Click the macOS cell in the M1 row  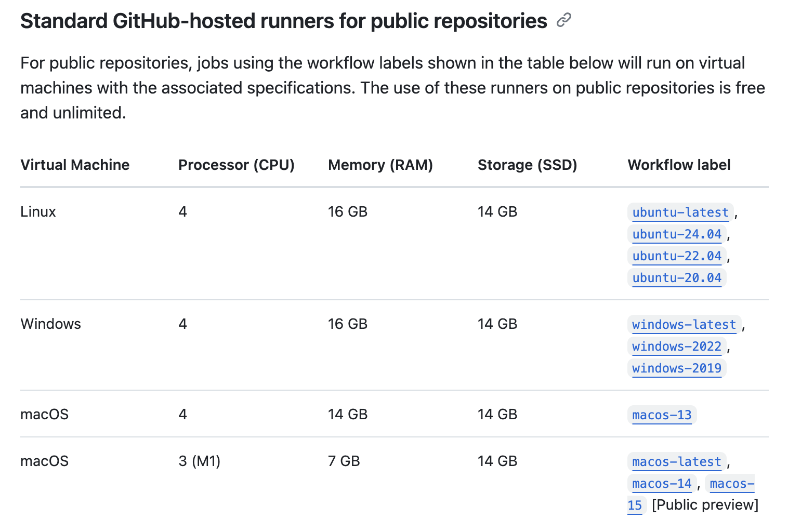pos(44,461)
